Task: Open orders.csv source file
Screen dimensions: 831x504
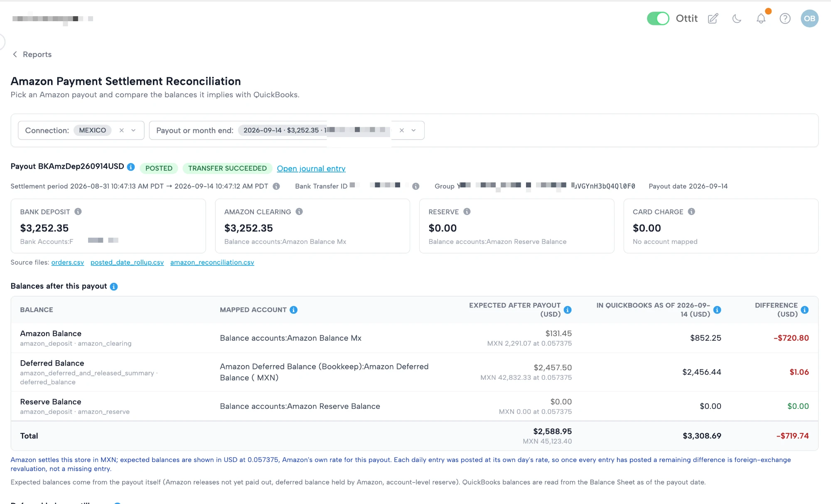Action: 68,262
